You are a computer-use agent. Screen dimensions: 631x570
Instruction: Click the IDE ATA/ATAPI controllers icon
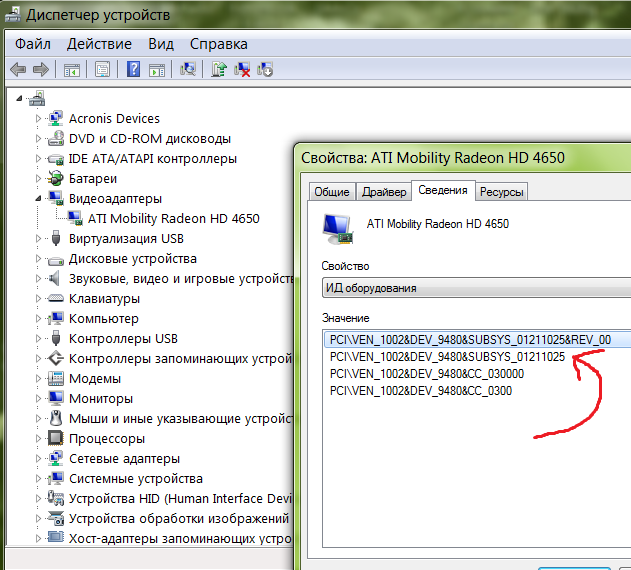point(56,159)
